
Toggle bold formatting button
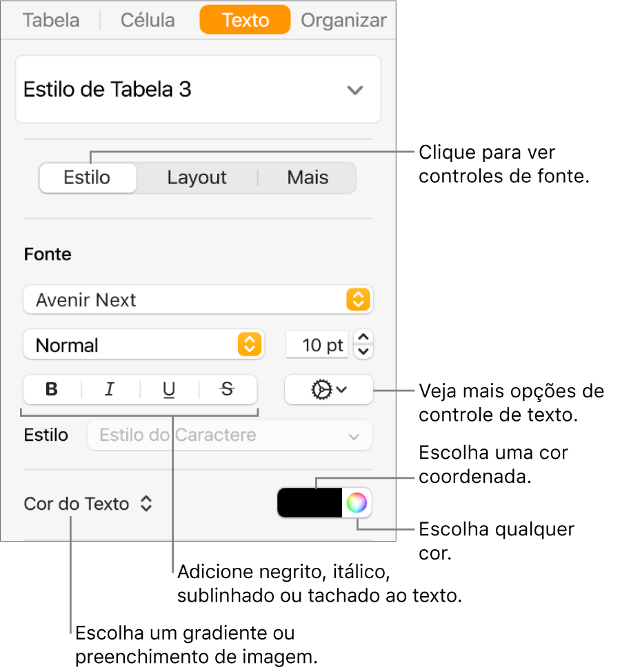tap(52, 390)
